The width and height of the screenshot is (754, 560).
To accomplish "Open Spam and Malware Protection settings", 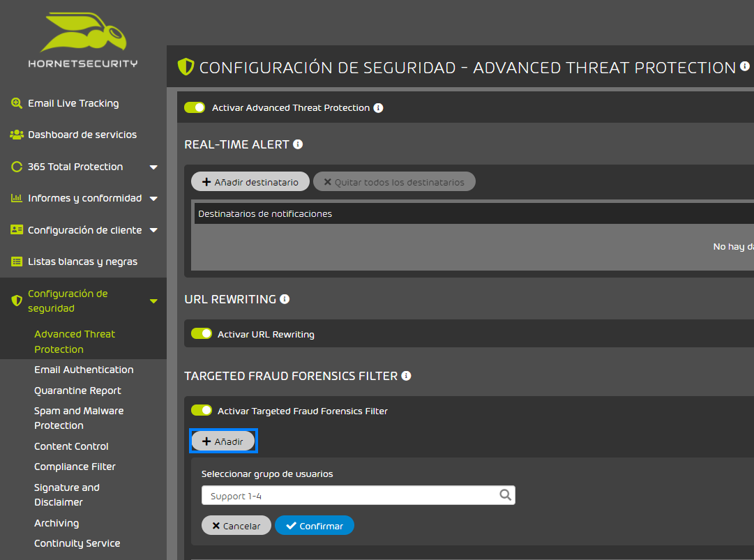I will click(79, 418).
